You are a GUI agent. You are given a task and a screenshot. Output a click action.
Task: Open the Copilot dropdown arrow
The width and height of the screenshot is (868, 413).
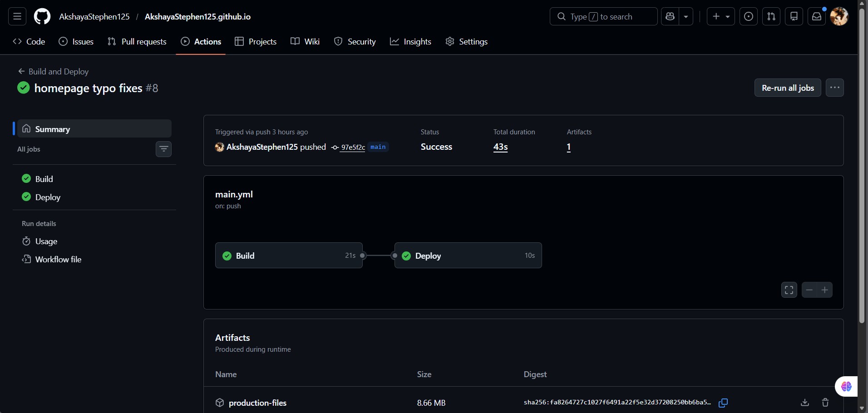coord(686,17)
